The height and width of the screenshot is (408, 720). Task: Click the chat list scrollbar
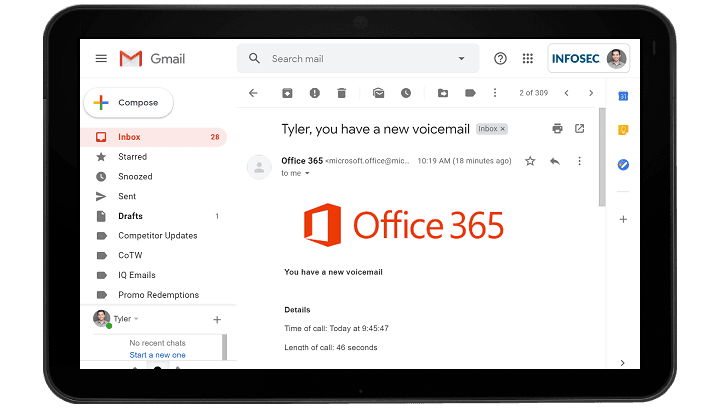click(x=225, y=347)
